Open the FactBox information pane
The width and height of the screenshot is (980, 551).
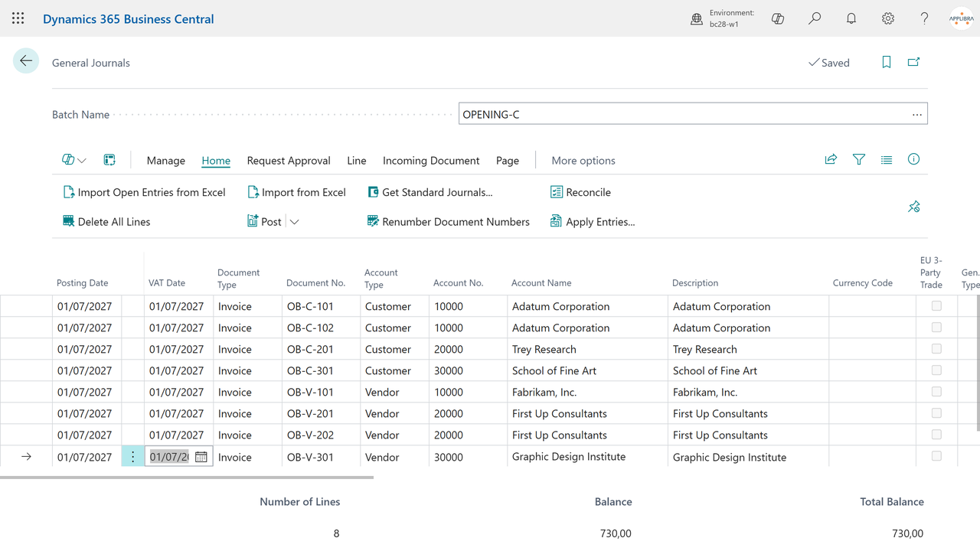[913, 159]
